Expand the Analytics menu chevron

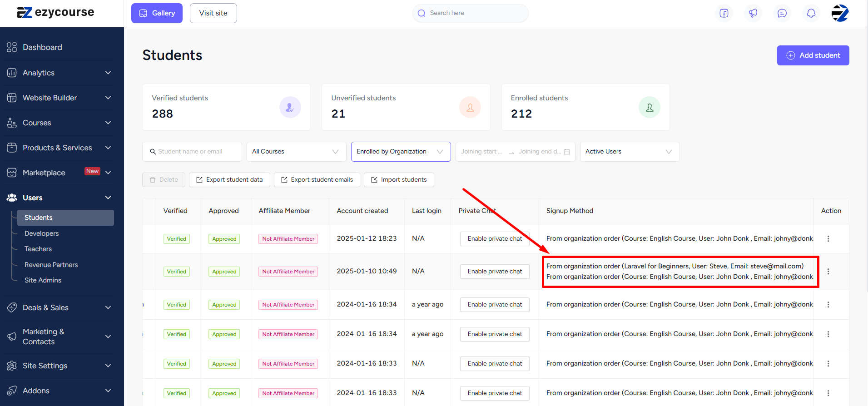(x=108, y=73)
